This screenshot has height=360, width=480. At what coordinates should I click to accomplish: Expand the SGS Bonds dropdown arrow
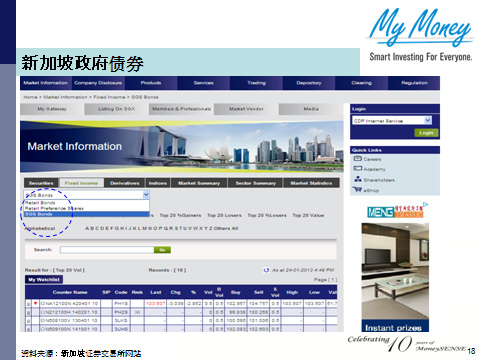[146, 194]
